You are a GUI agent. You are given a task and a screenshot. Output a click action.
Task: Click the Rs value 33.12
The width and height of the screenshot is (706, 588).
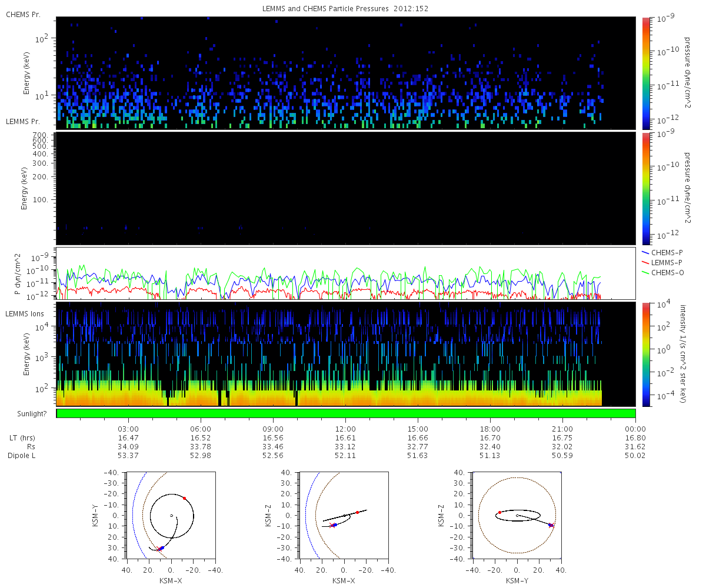[x=345, y=447]
